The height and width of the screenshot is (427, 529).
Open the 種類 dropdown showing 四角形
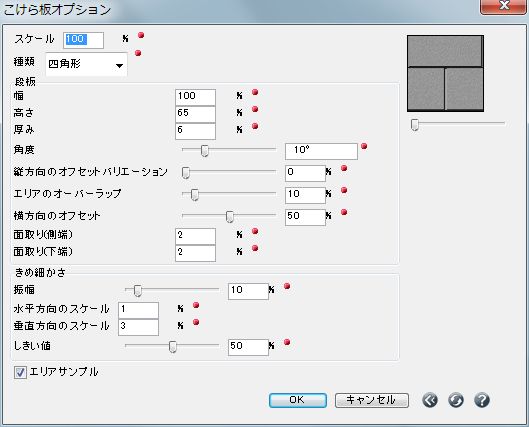86,64
